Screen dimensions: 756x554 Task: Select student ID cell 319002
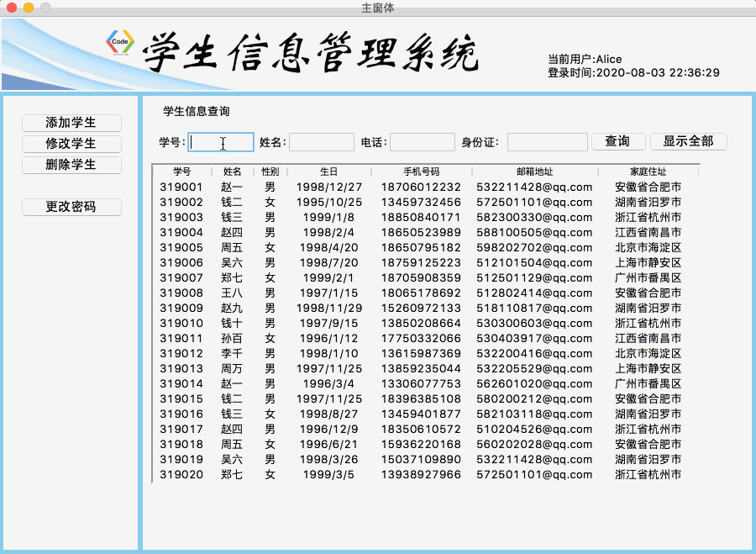(181, 203)
